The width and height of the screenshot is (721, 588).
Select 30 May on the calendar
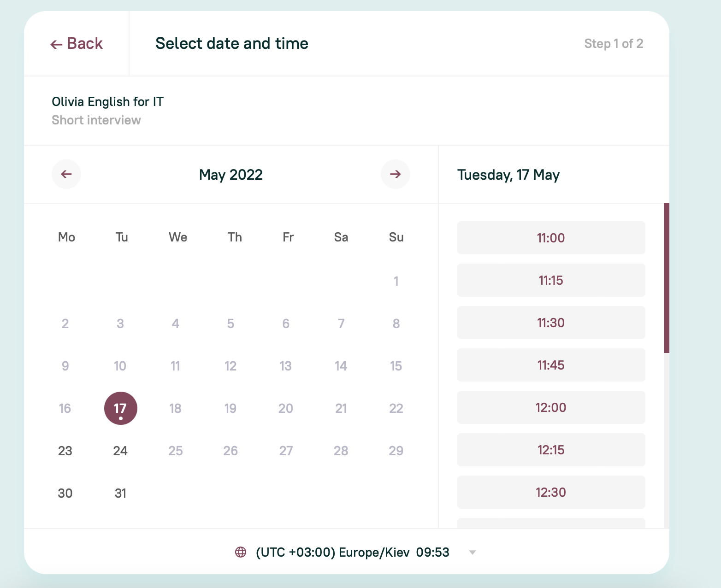click(65, 493)
